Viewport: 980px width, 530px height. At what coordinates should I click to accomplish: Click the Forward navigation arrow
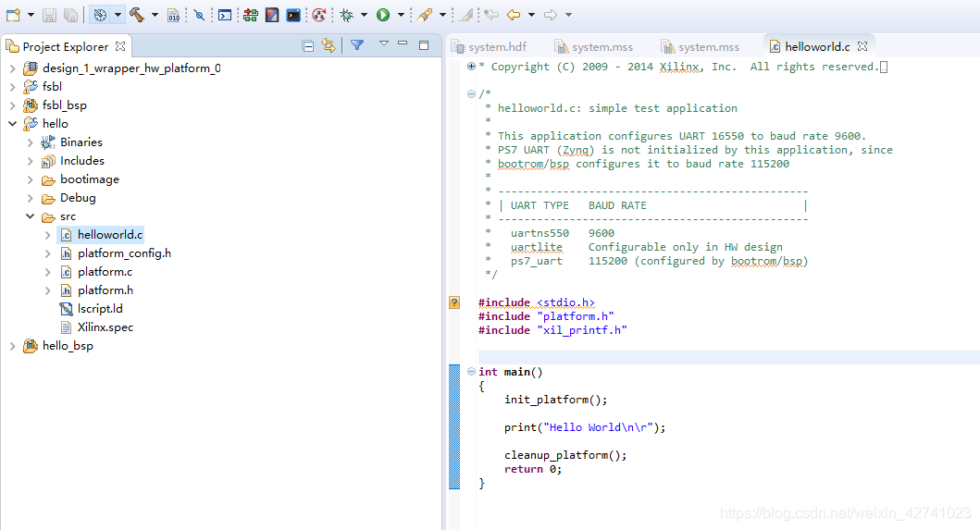(551, 15)
